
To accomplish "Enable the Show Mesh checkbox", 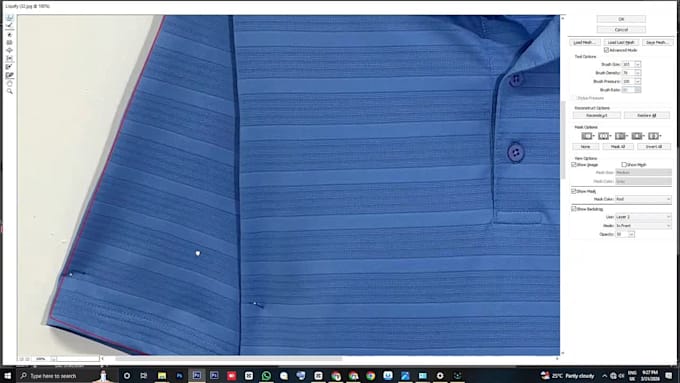I will pos(624,165).
